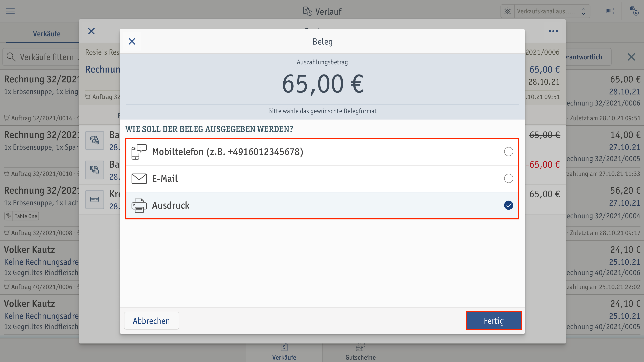644x362 pixels.
Task: Open the Verkaufskanal auswählen combo box
Action: (x=546, y=11)
